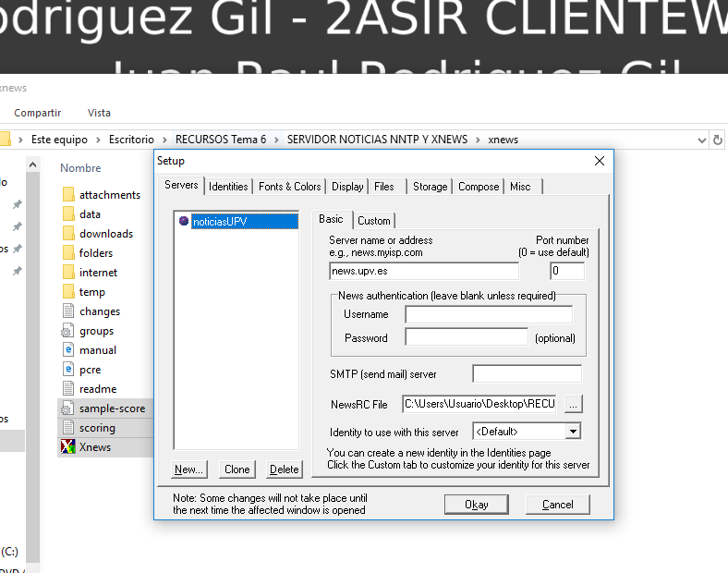Open the Storage tab
728x573 pixels.
click(430, 187)
